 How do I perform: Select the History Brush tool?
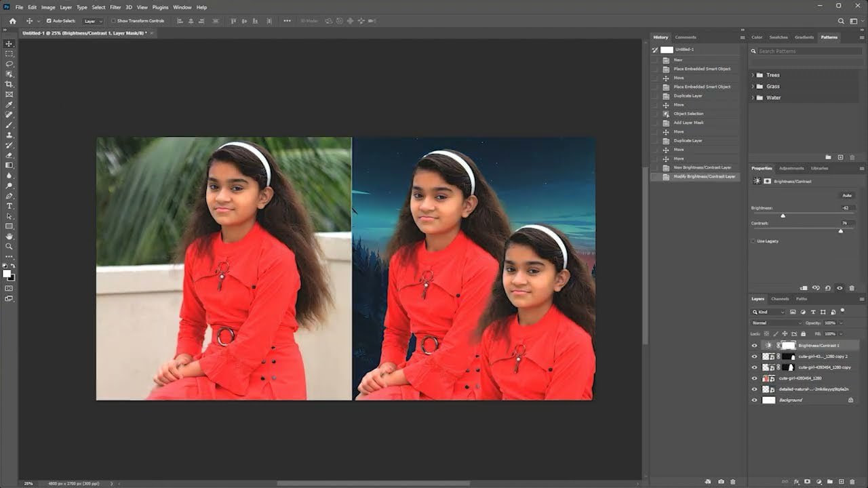[9, 145]
